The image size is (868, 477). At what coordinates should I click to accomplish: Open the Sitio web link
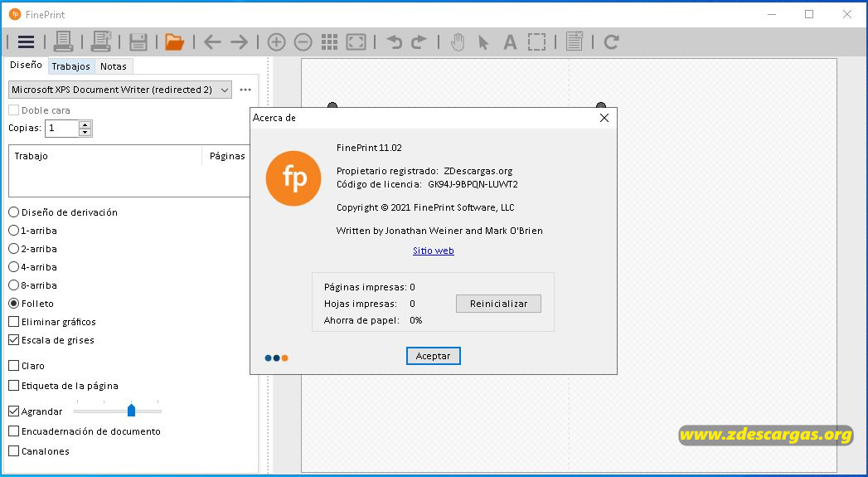point(434,251)
